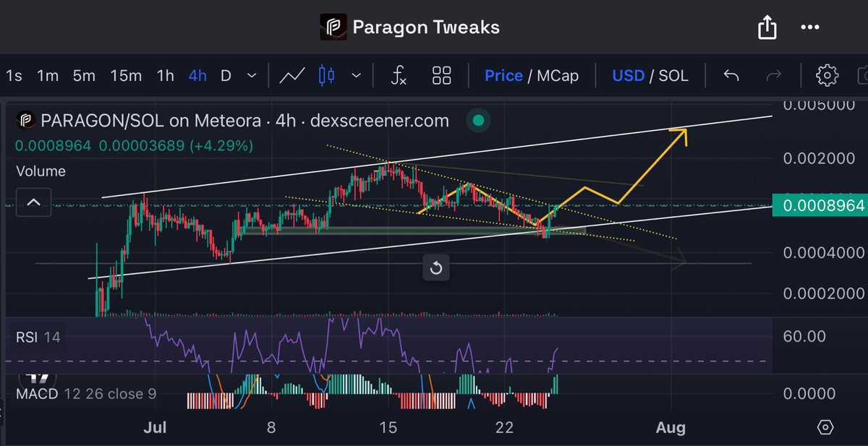Click the MACD 12 26 close 9 label
This screenshot has width=868, height=446.
(x=85, y=394)
